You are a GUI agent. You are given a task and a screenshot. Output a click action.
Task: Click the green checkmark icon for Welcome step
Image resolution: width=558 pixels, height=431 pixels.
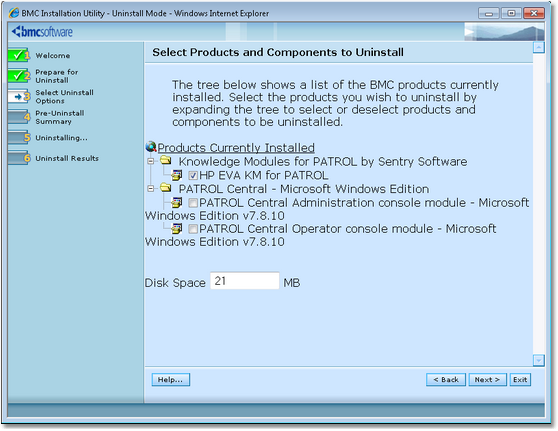(19, 55)
